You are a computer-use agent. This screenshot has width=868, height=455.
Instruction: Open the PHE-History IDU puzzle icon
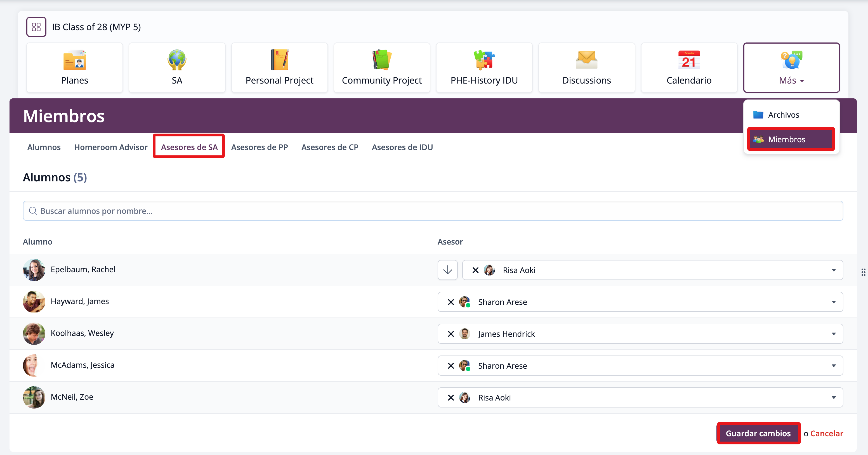(x=484, y=60)
